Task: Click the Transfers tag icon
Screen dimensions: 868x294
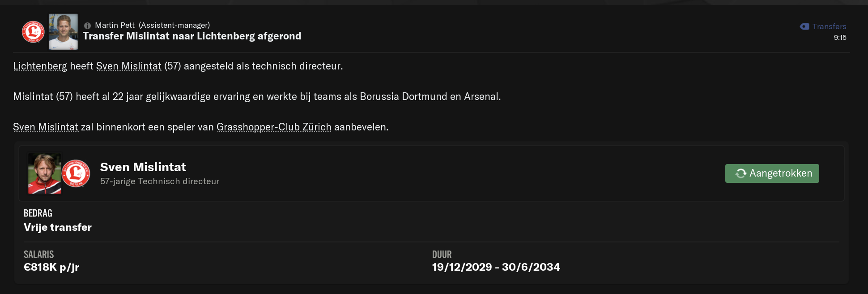Action: (x=804, y=26)
